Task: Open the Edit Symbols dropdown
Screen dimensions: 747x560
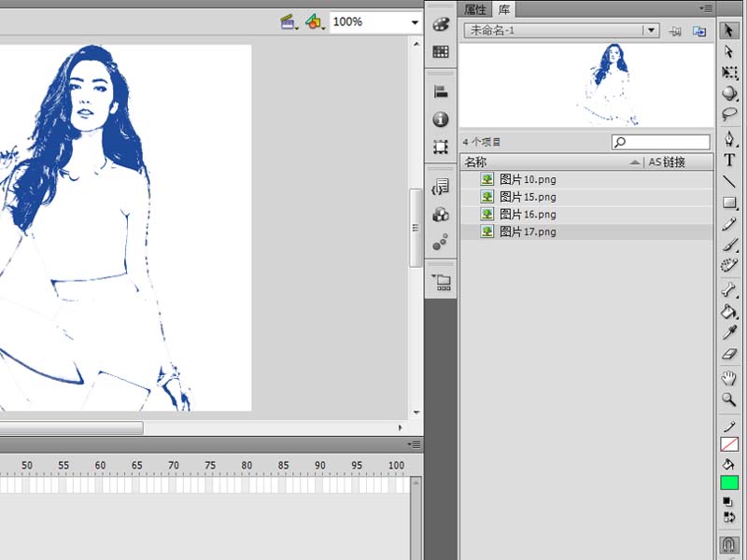Action: pyautogui.click(x=315, y=21)
